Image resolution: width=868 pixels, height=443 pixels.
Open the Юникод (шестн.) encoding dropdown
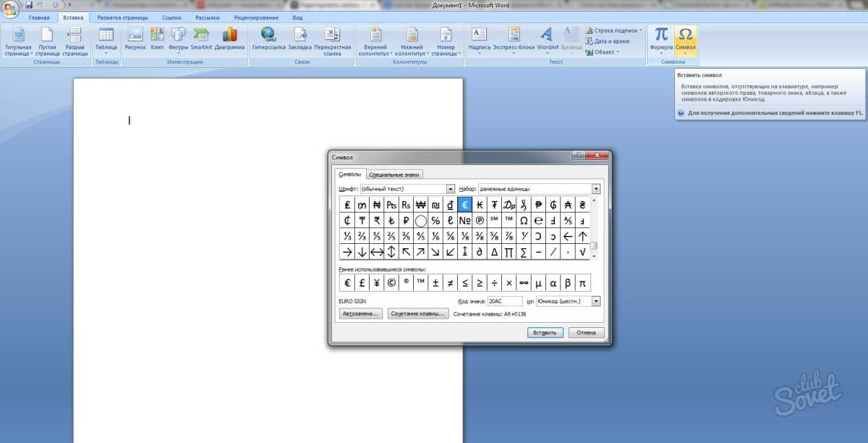click(x=596, y=300)
